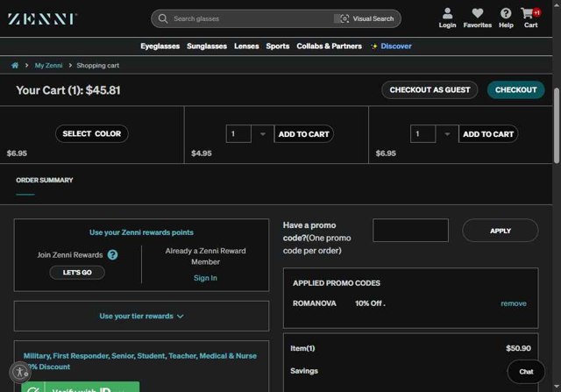Viewport: 561px width, 392px height.
Task: Open the Discover menu item
Action: tap(396, 46)
